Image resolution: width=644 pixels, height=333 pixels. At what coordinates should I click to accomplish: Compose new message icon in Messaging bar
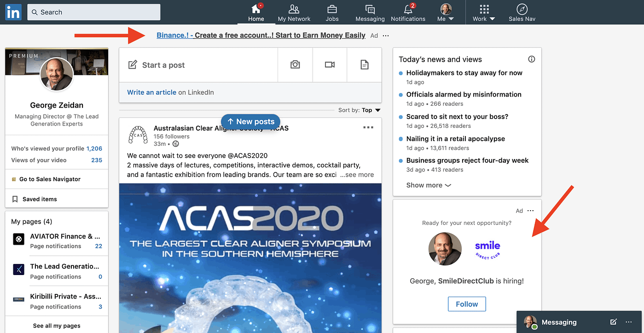click(x=613, y=322)
